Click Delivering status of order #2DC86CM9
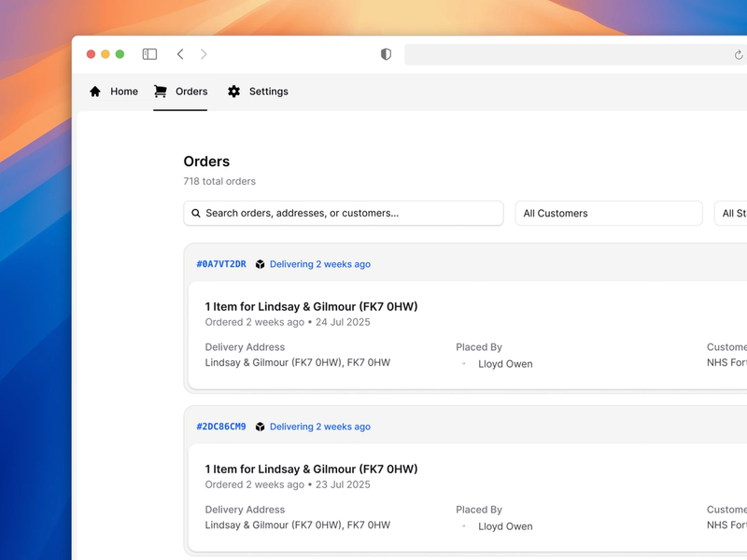The height and width of the screenshot is (560, 747). pos(320,427)
